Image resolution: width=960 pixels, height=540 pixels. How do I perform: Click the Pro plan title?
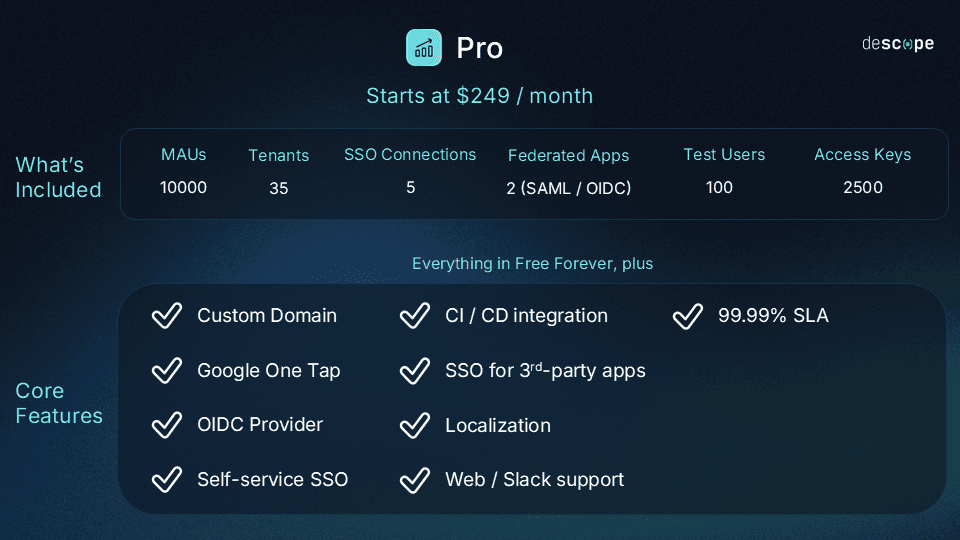(x=480, y=48)
